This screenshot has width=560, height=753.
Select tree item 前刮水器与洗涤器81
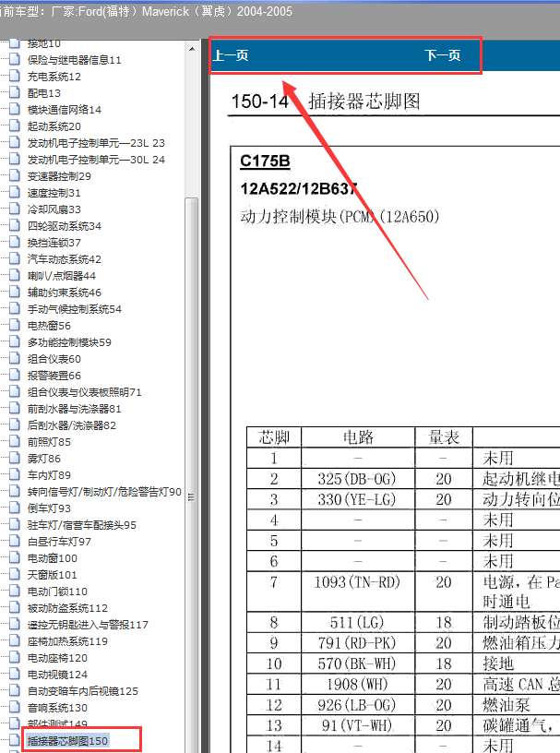click(75, 409)
